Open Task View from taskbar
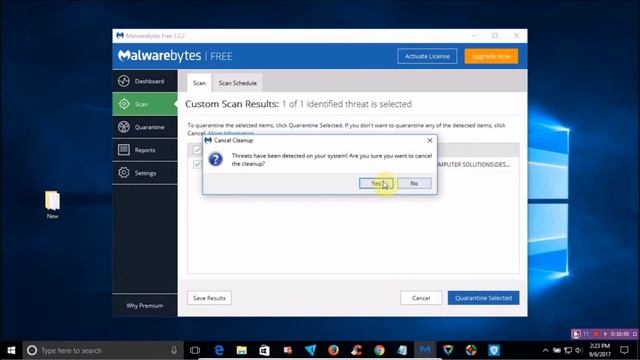640x360 pixels. [195, 350]
